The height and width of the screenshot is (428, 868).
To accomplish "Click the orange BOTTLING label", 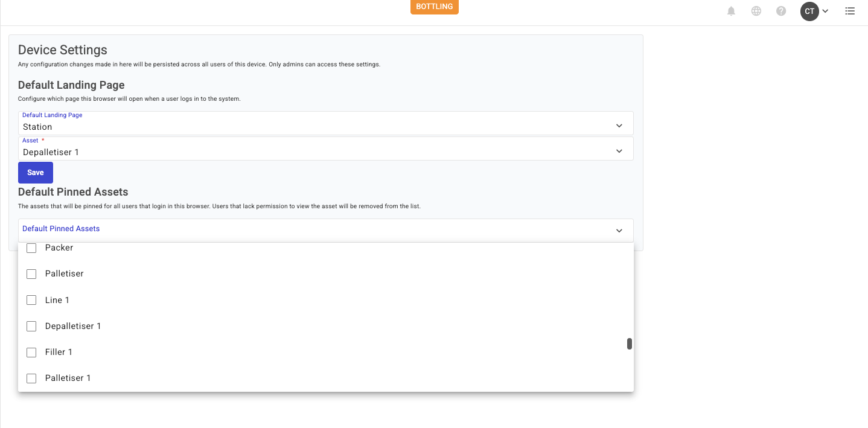I will tap(434, 7).
